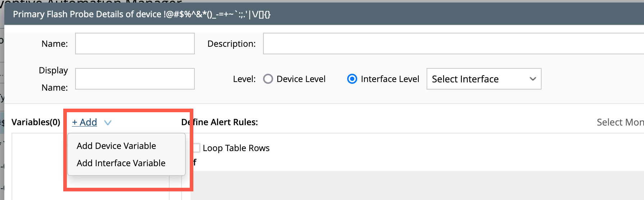This screenshot has height=200, width=644.
Task: Click the Description: label
Action: point(231,44)
